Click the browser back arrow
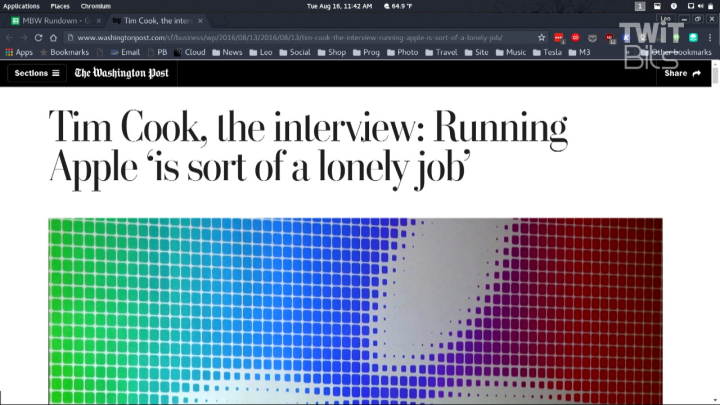Viewport: 720px width, 405px height. pyautogui.click(x=9, y=37)
